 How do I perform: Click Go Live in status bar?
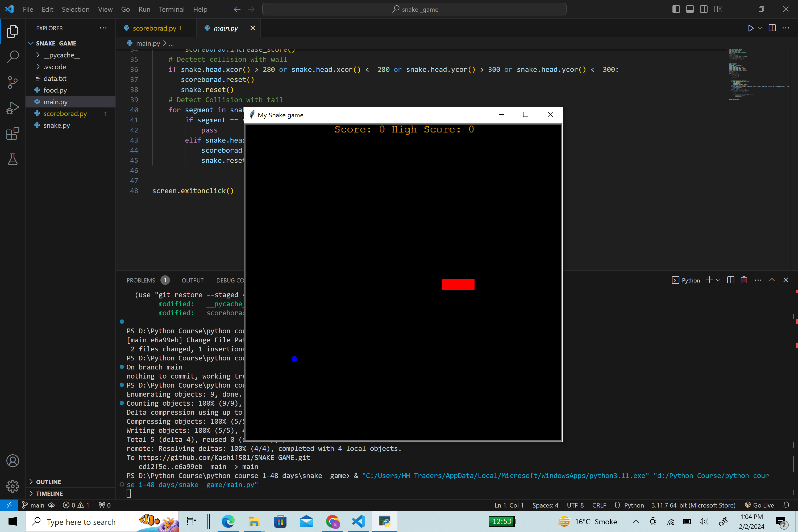tap(759, 505)
